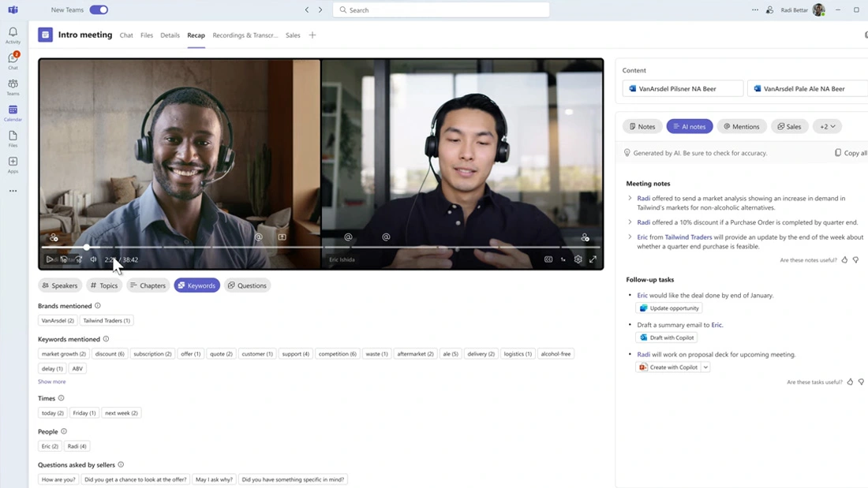Open the Recap tab

tap(196, 35)
